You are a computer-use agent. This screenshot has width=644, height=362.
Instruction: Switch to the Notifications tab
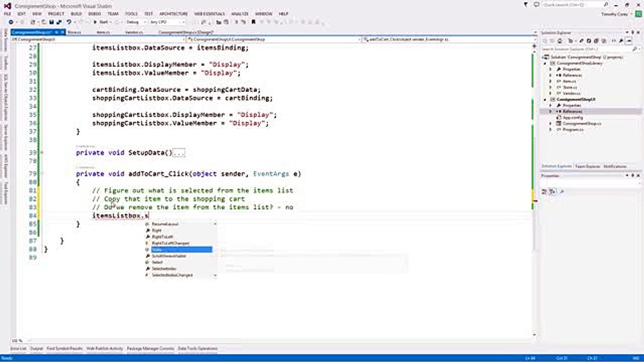click(615, 166)
